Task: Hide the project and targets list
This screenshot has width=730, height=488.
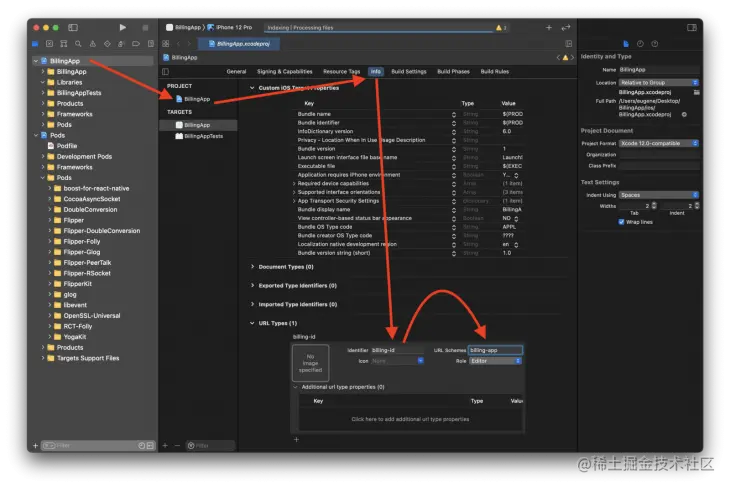Action: point(165,72)
